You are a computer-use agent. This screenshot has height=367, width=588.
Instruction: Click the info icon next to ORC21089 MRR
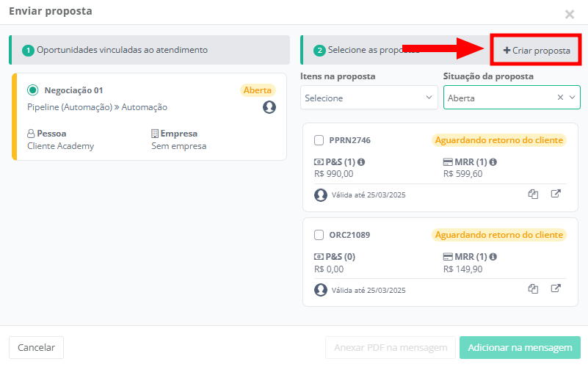pyautogui.click(x=493, y=257)
